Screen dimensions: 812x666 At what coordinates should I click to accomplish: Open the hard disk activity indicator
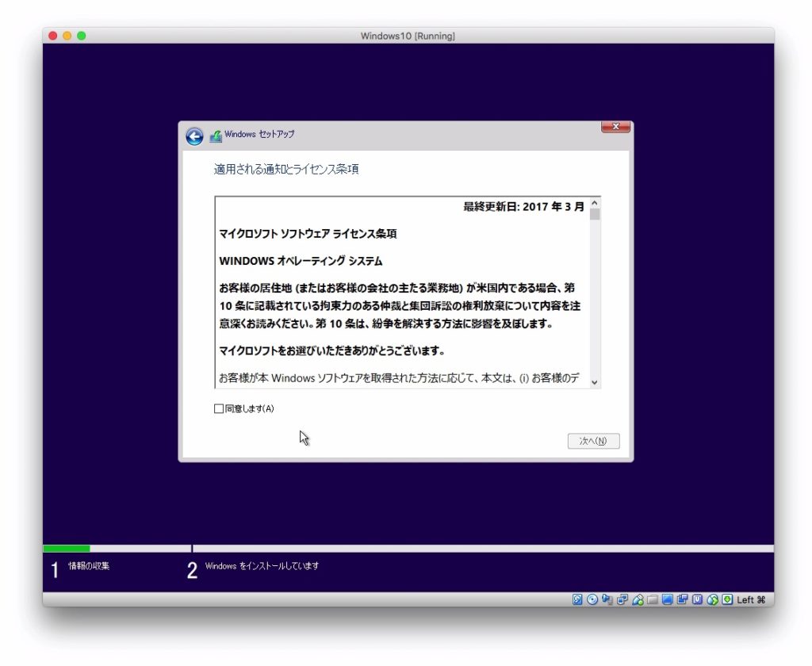577,599
